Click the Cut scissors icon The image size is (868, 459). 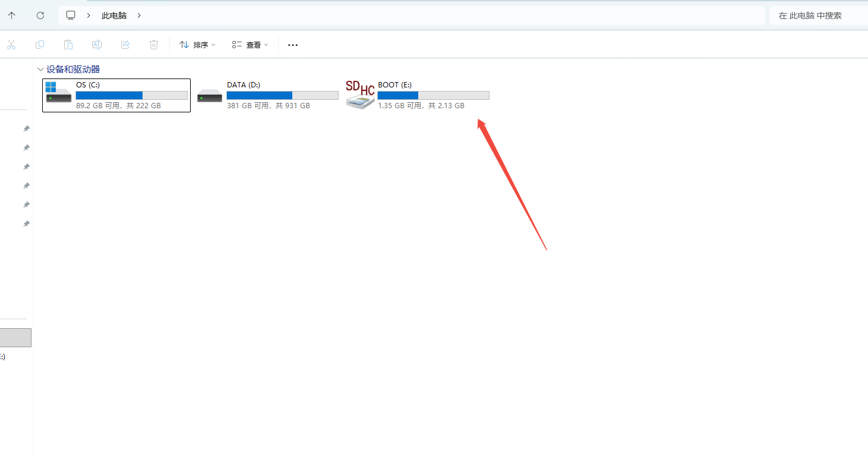click(x=11, y=45)
